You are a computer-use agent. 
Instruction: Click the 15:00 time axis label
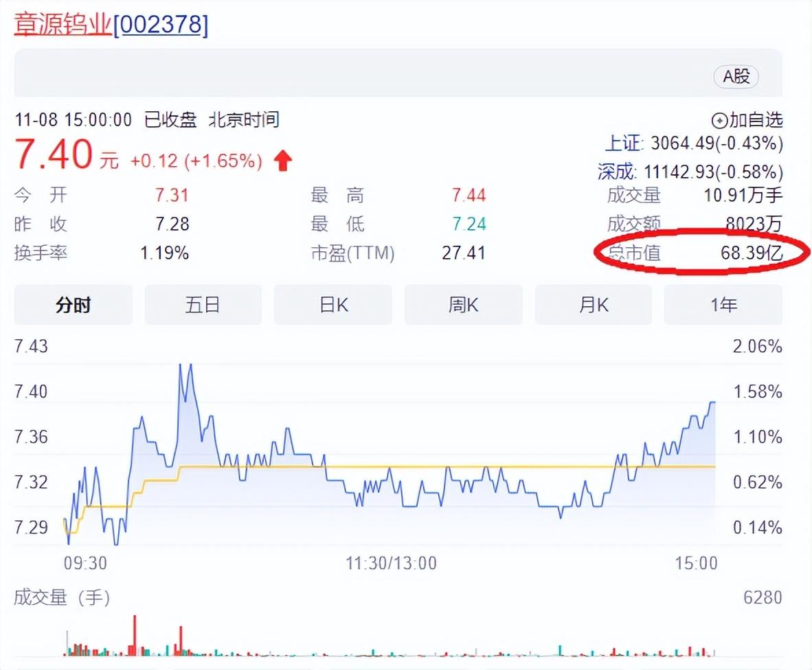coord(696,563)
